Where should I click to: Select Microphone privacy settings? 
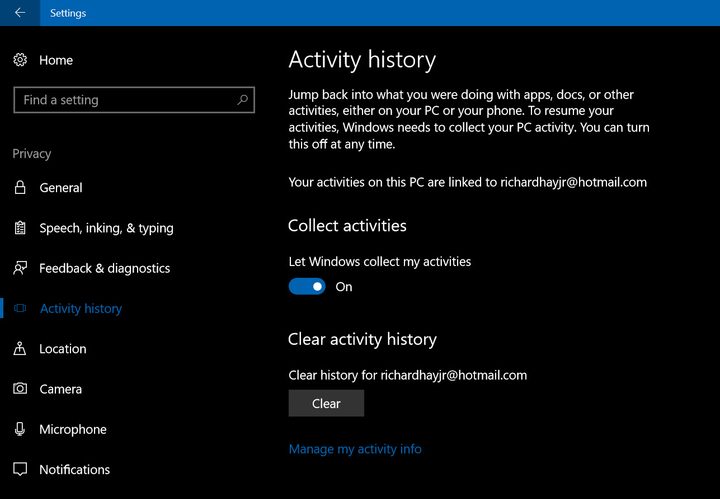click(73, 429)
